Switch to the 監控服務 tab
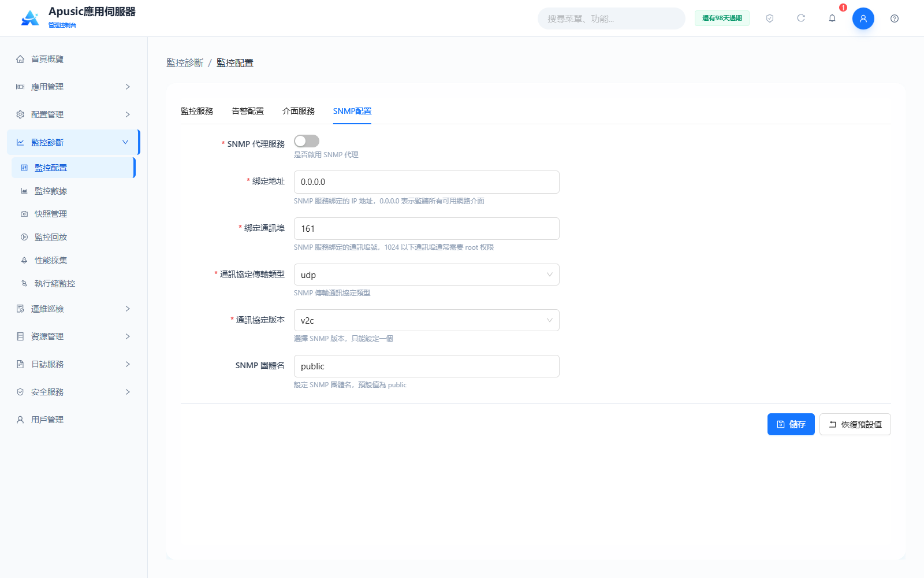 (x=197, y=111)
